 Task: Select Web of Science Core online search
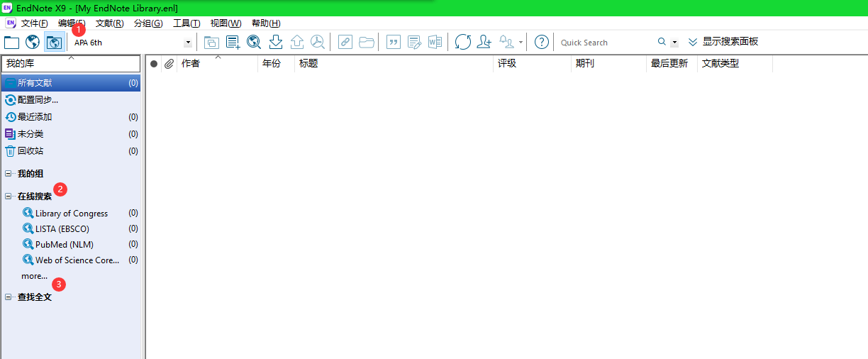(77, 260)
